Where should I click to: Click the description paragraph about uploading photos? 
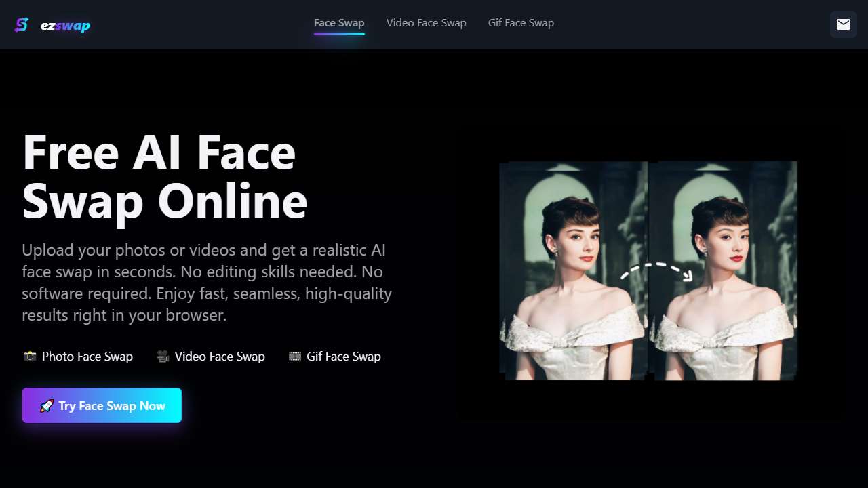point(207,283)
